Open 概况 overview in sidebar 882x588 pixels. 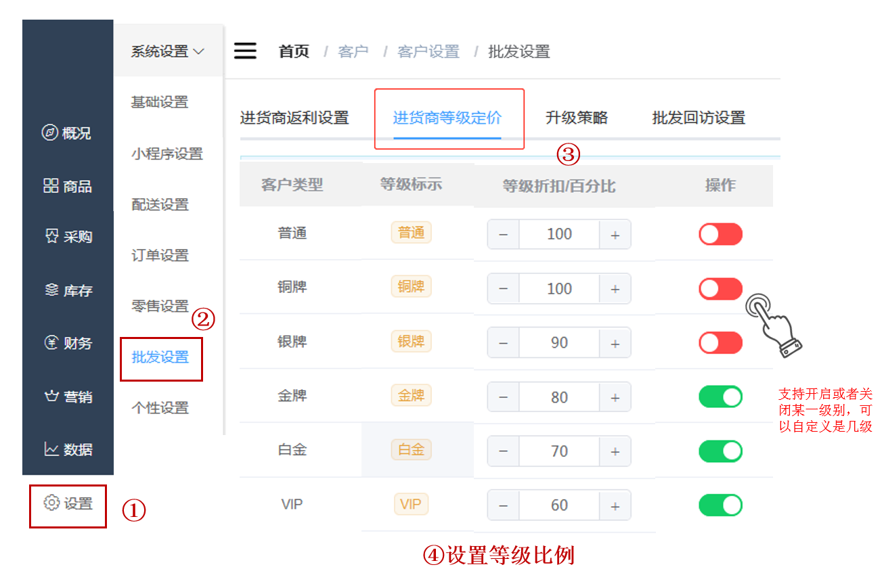[x=67, y=133]
